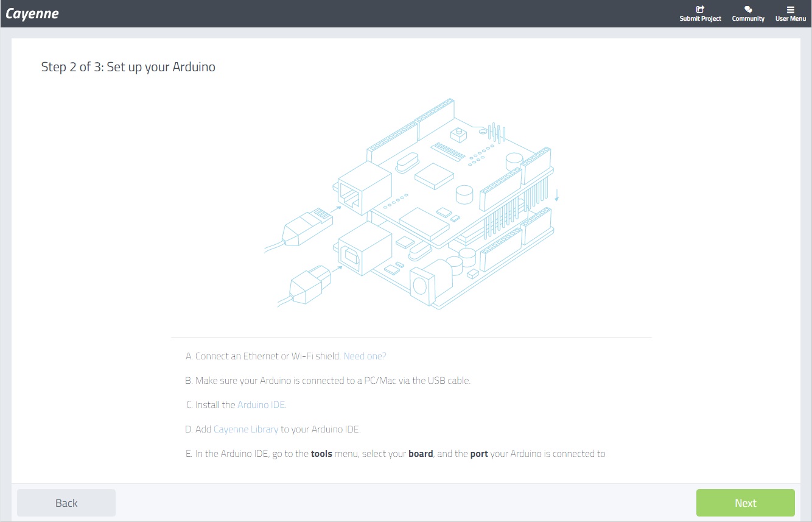Open the Submit Project page
Viewport: 812px width, 522px height.
pyautogui.click(x=700, y=13)
